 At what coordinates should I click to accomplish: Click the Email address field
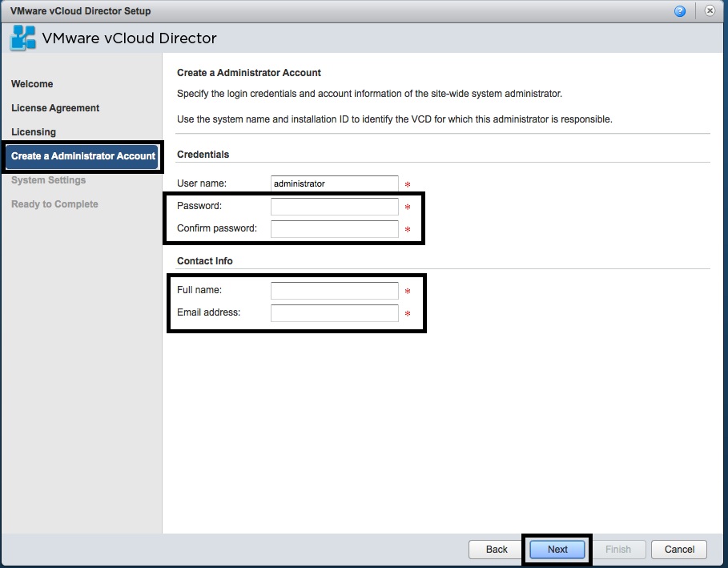[334, 312]
